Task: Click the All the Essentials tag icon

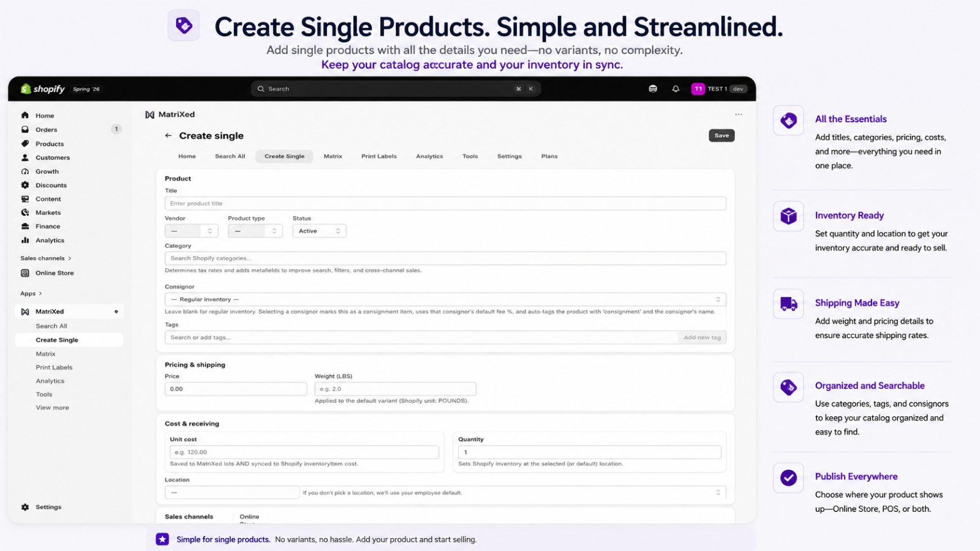Action: [788, 121]
